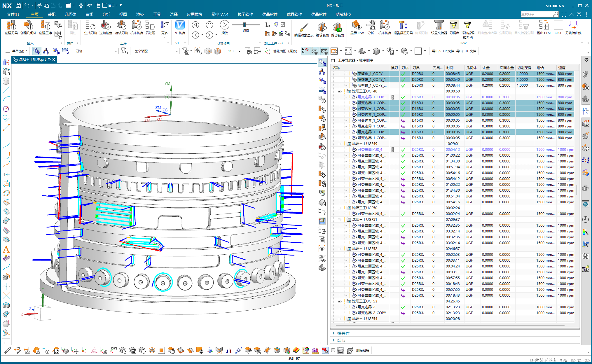Viewport: 592px width, 364px height.
Task: Click the Fit view icon
Action: point(348,51)
